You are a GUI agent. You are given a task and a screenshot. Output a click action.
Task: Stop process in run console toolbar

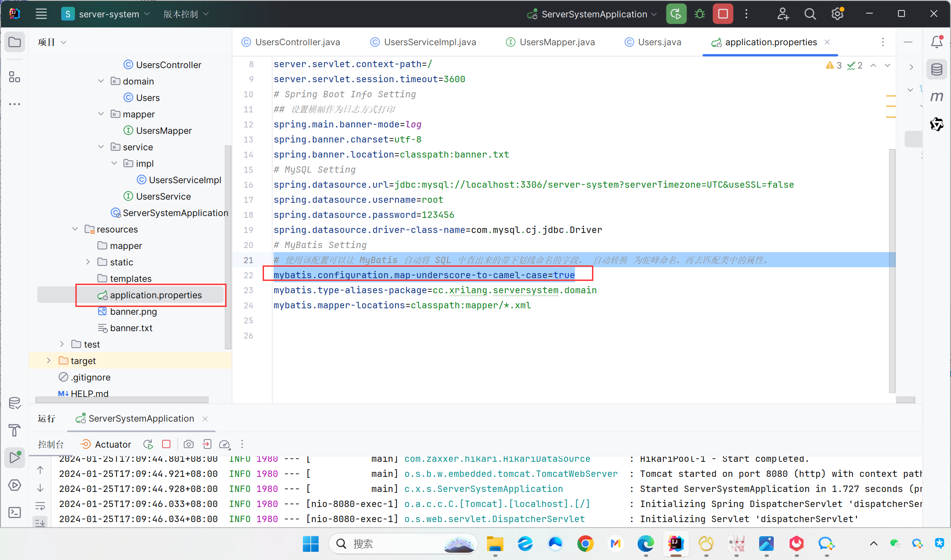pos(166,444)
